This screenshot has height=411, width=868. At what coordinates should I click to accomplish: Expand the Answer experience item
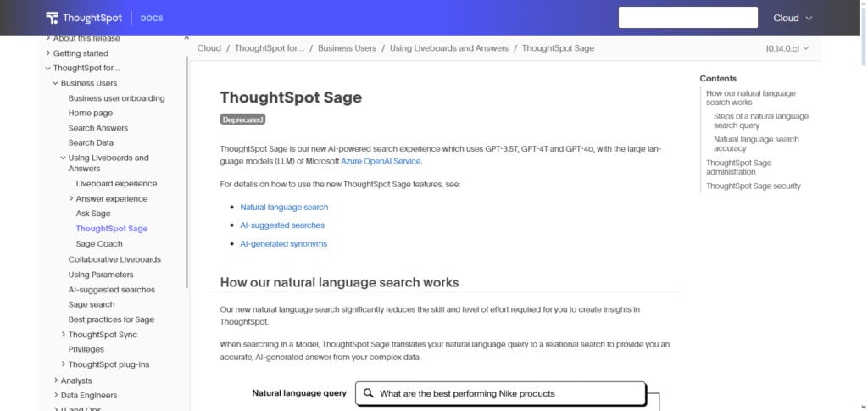coord(71,198)
